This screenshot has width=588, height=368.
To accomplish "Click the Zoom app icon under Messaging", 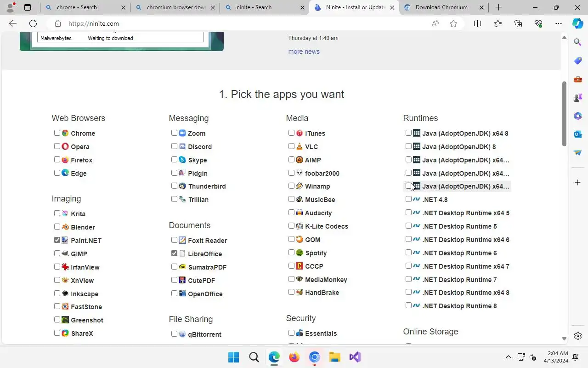I will pos(182,133).
